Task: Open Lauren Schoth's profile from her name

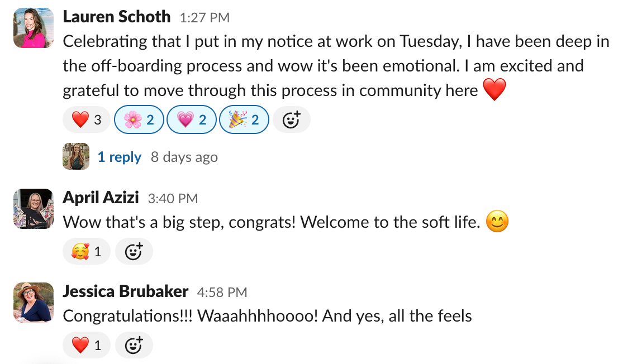Action: tap(116, 17)
